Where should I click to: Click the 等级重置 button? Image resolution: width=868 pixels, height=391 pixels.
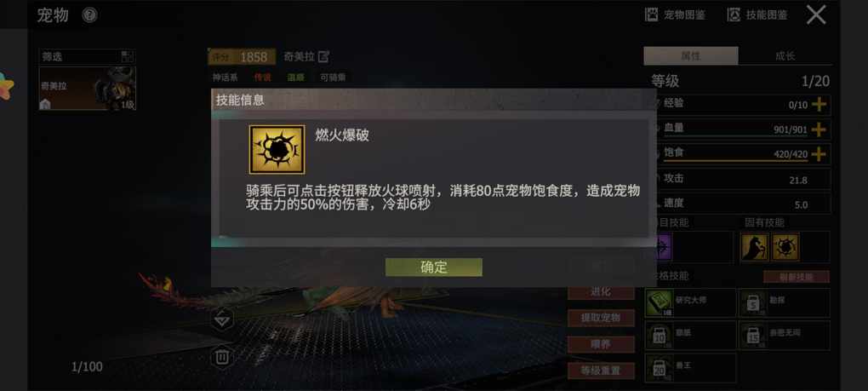point(601,371)
